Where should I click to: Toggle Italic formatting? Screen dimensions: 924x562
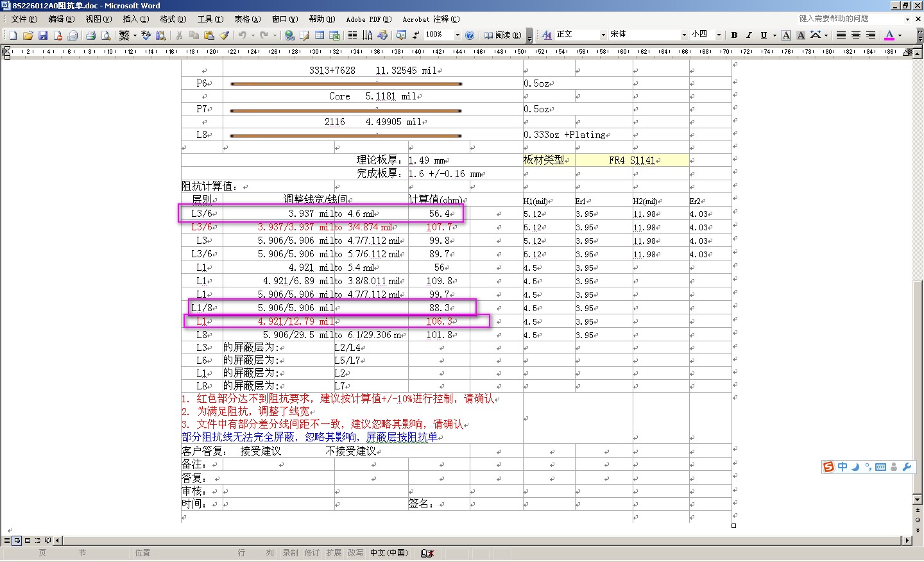(749, 35)
